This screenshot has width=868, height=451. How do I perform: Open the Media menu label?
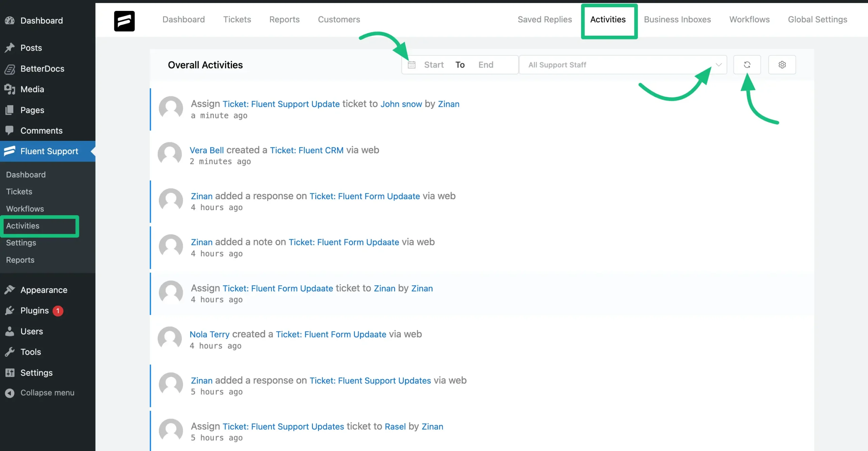[32, 89]
